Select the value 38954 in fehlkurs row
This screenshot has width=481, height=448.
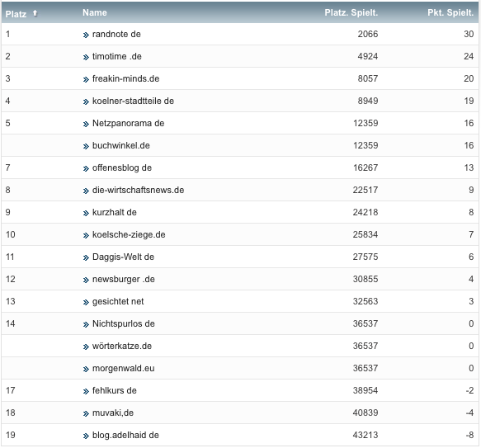click(365, 390)
